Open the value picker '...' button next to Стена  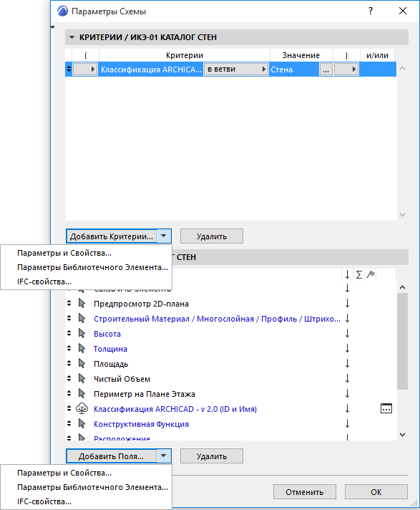point(326,69)
